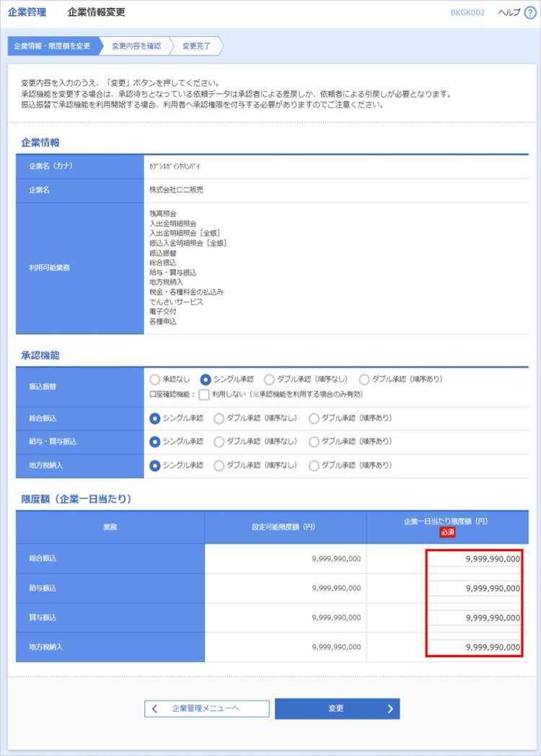Select 承認なし for 振込振替
Screen dimensions: 541x756
[154, 379]
